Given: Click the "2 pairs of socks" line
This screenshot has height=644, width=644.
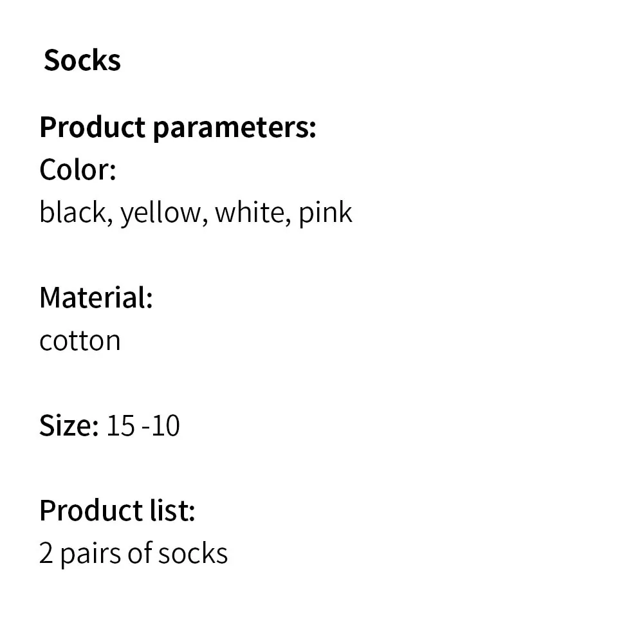Looking at the screenshot, I should [133, 553].
